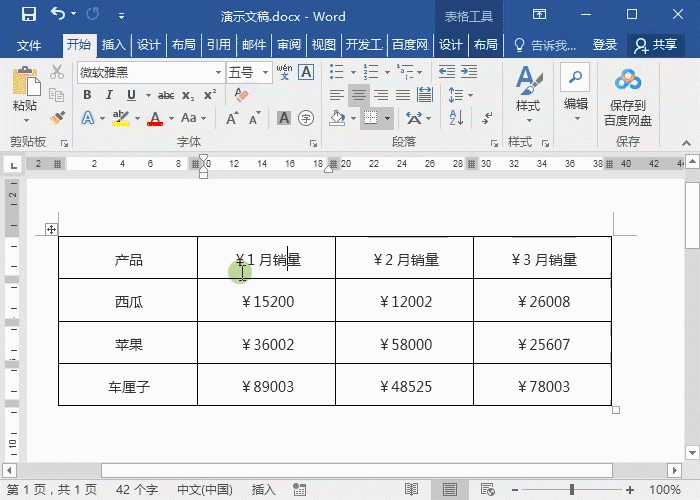Apply superscript formatting

[210, 95]
